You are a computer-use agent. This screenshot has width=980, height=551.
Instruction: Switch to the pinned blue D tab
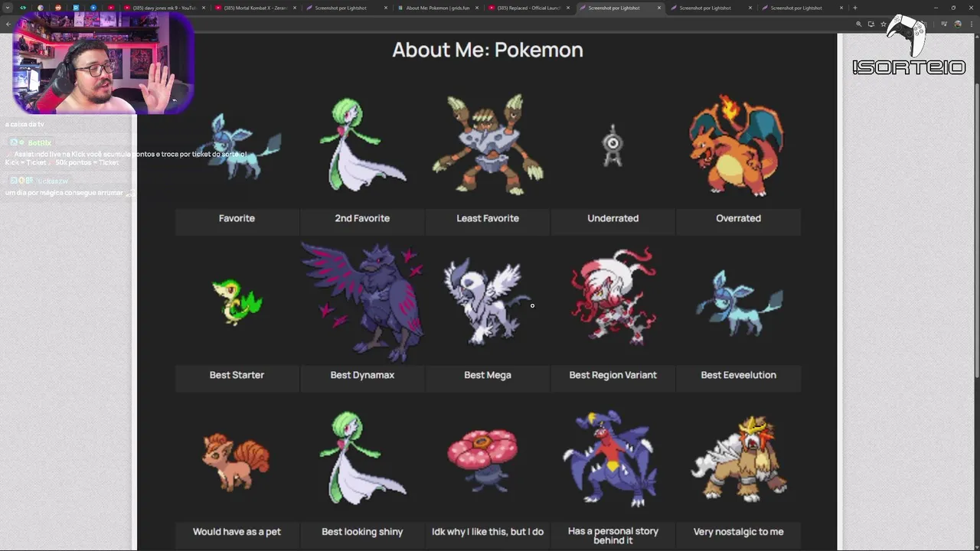tap(76, 8)
